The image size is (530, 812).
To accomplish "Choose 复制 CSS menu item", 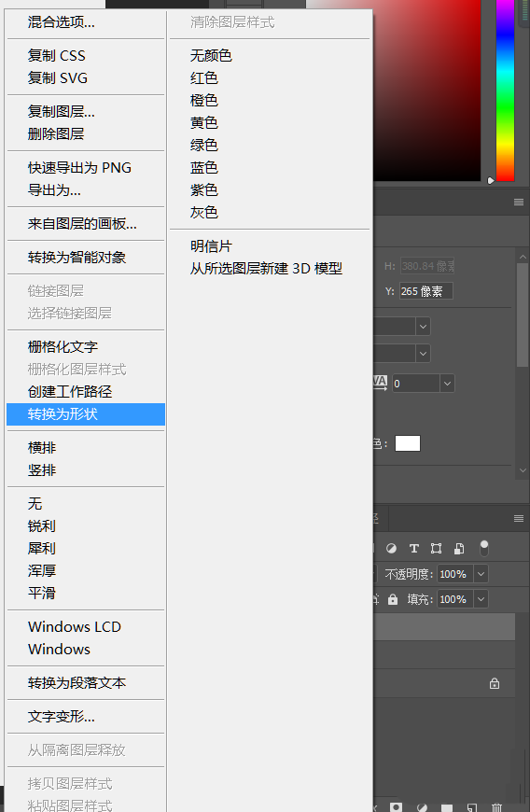I will [56, 55].
